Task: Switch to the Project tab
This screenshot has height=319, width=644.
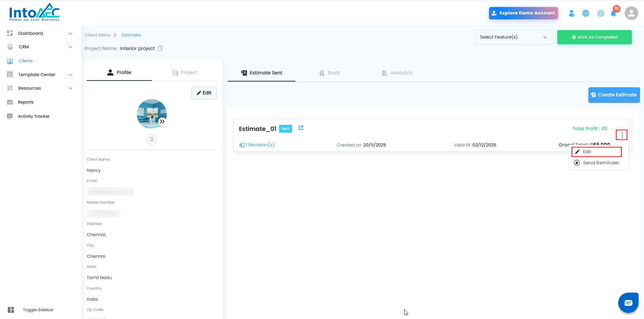Action: coord(184,72)
